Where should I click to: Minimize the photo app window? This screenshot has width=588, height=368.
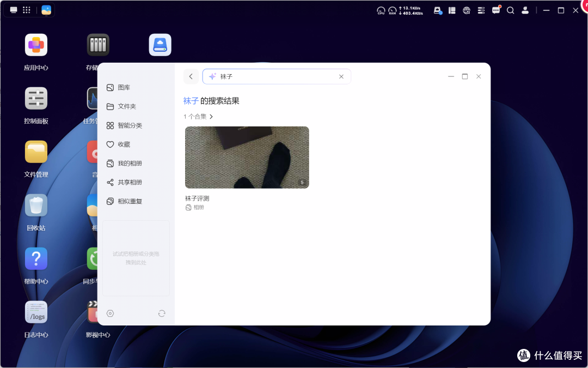[x=451, y=77]
